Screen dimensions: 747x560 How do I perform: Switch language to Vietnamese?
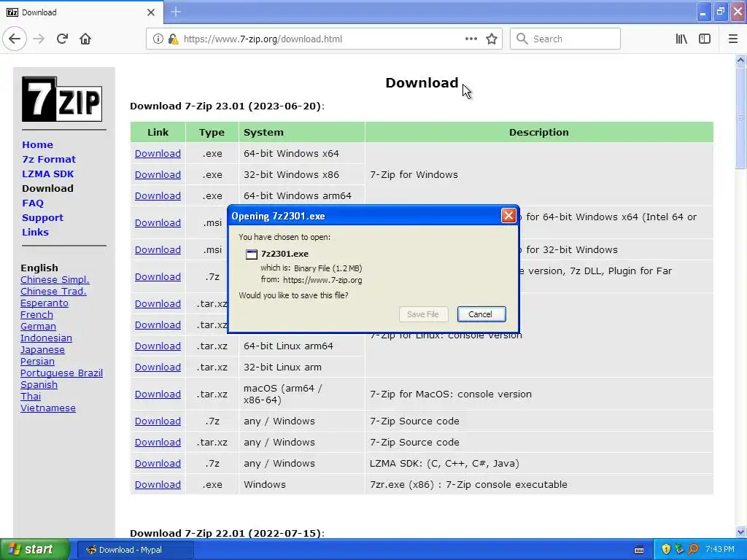[48, 408]
